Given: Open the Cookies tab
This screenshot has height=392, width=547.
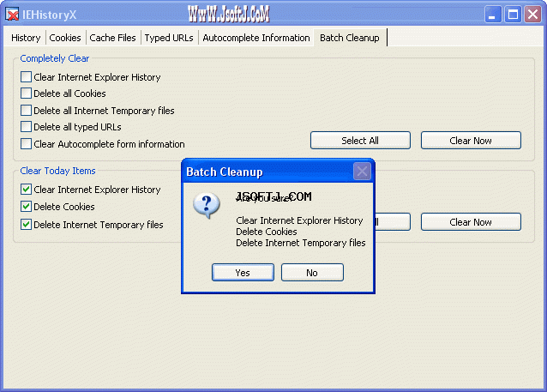Looking at the screenshot, I should [x=65, y=38].
